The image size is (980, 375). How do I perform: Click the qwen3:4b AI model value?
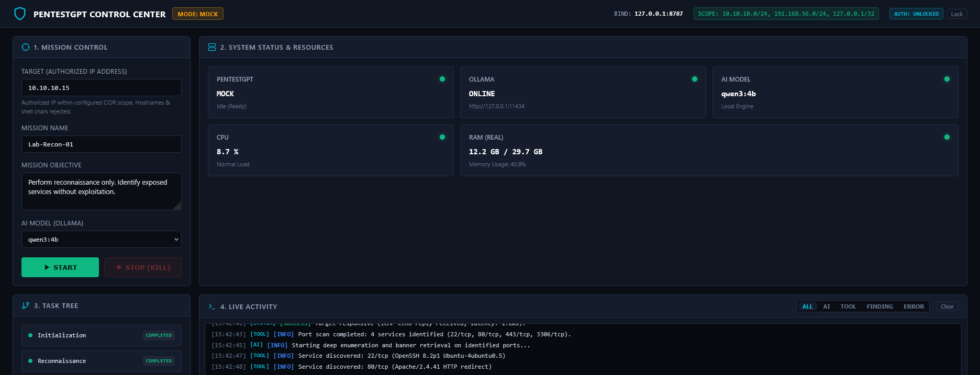(x=739, y=94)
